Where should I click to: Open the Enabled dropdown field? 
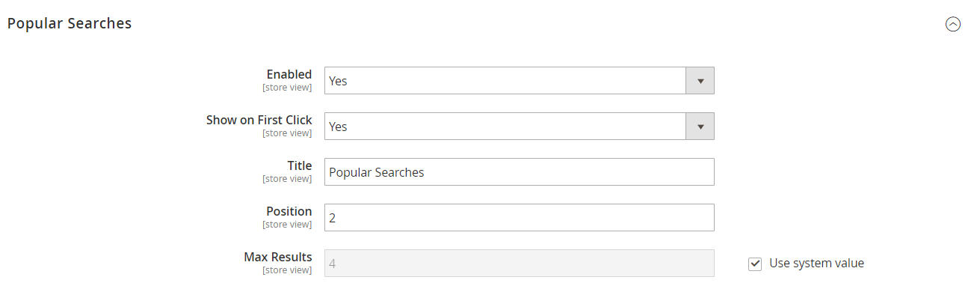click(519, 81)
